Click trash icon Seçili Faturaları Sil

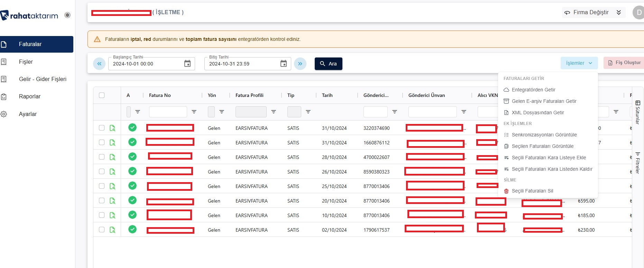tap(506, 191)
